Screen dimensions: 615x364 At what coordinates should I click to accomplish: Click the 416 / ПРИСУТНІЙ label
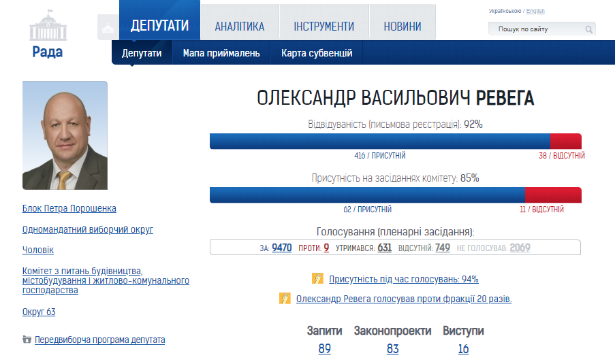pos(379,156)
